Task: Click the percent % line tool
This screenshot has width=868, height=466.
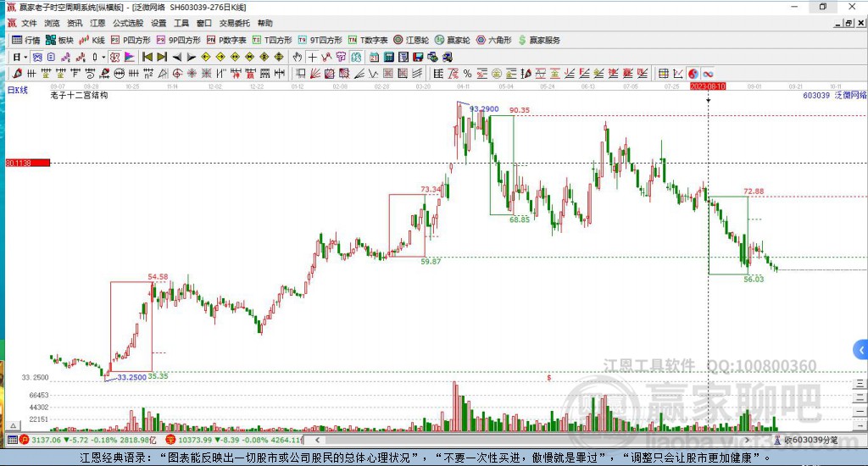Action: tap(467, 73)
